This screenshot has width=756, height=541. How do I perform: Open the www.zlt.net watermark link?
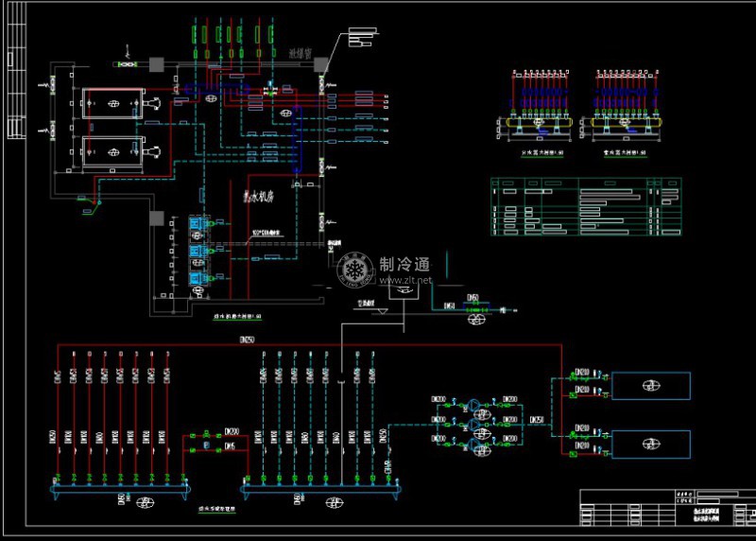point(405,281)
